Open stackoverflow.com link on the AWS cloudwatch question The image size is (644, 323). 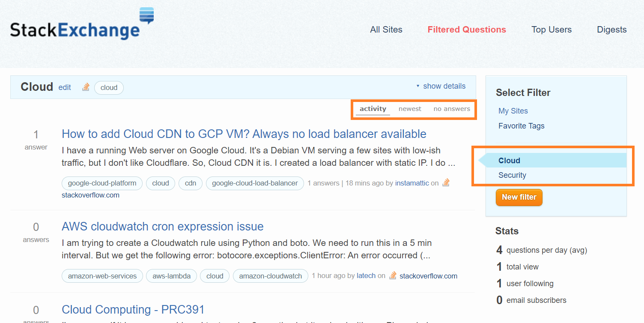(428, 276)
